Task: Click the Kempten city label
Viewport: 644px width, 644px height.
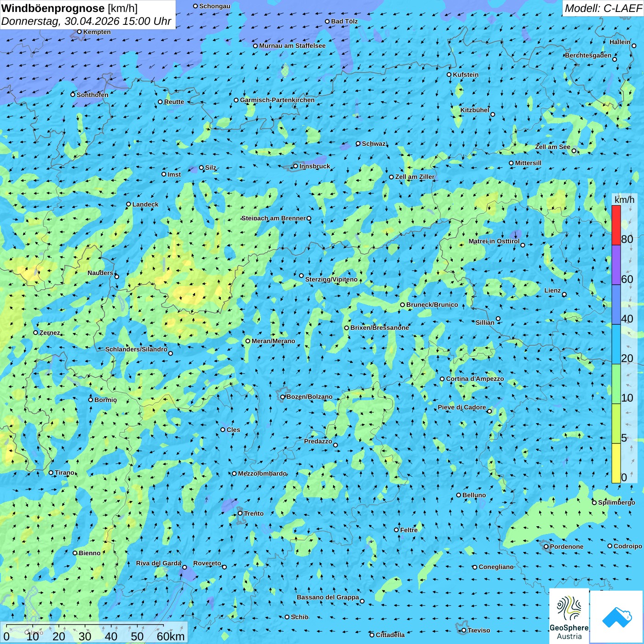Action: pos(97,32)
